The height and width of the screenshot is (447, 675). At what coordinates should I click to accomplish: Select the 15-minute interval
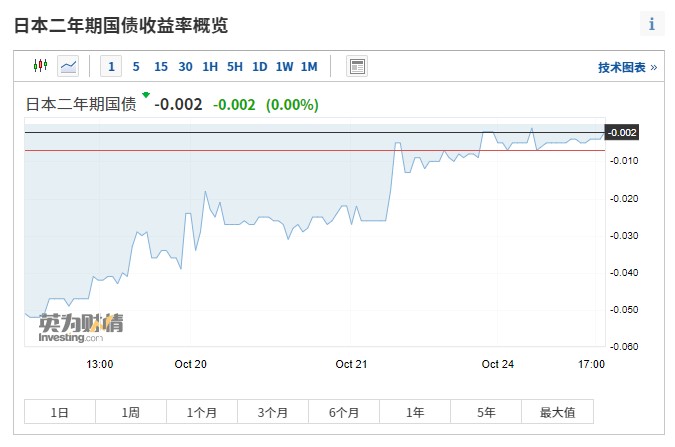(x=160, y=67)
